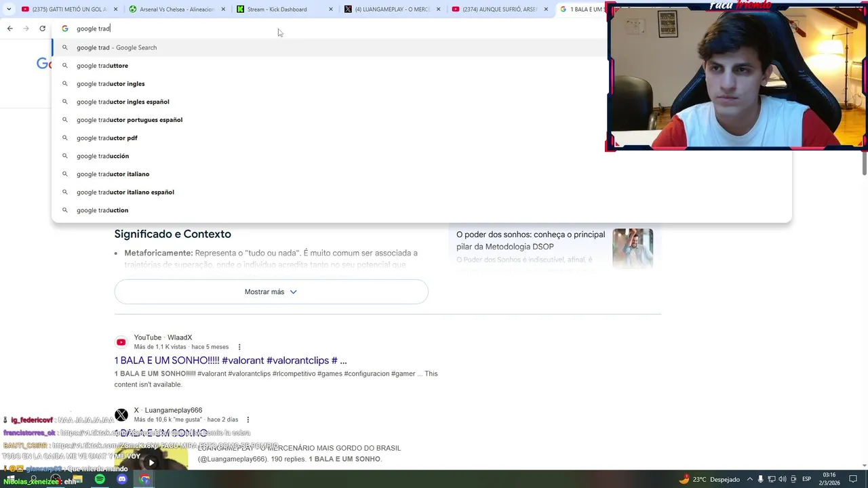Choose the 'google traduction' suggestion
Image resolution: width=868 pixels, height=488 pixels.
point(421,210)
